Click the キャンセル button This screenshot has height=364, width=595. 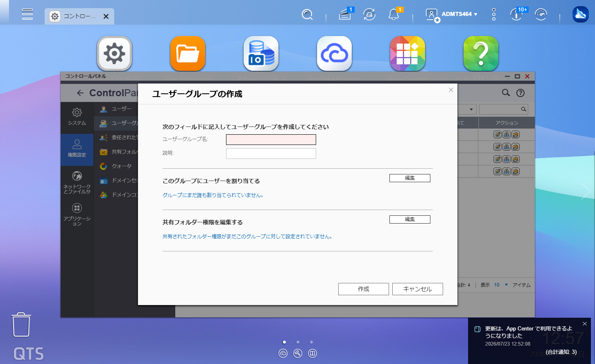(418, 289)
